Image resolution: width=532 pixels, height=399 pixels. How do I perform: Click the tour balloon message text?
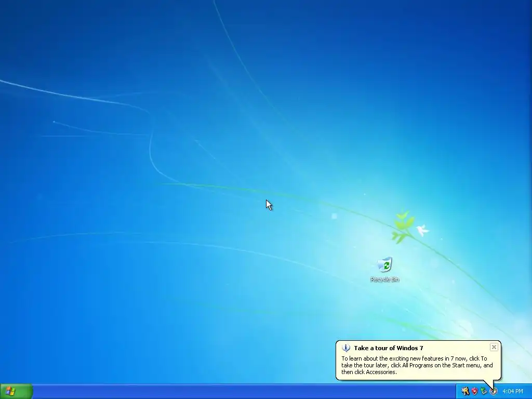[417, 365]
